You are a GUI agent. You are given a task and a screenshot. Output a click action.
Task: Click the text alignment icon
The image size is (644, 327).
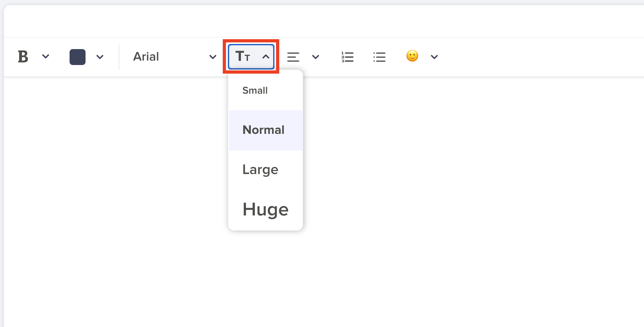[293, 57]
